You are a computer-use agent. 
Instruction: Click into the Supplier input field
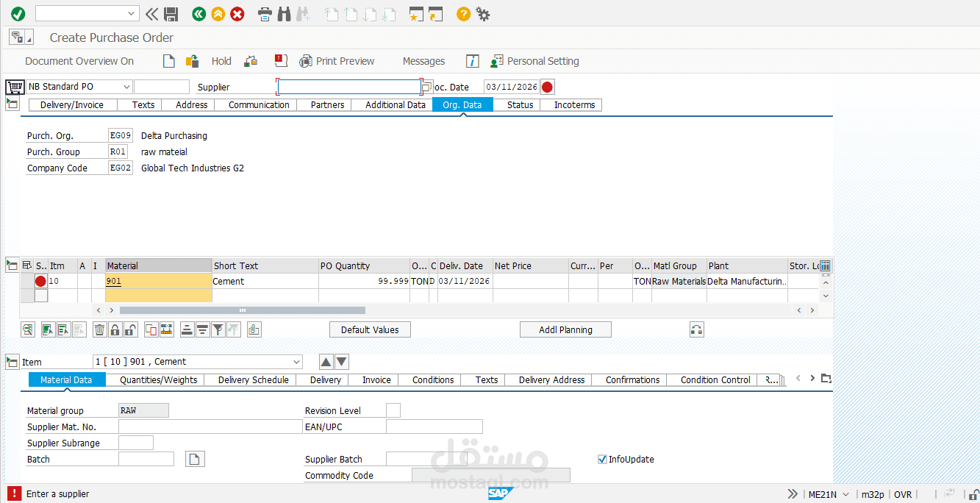click(x=348, y=87)
